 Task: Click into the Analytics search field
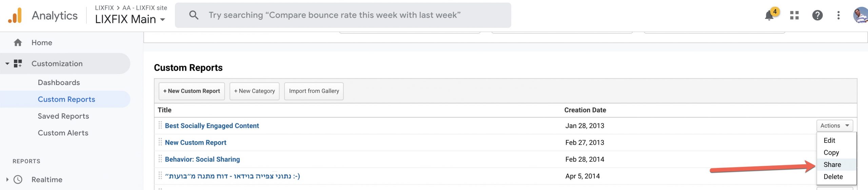[x=343, y=15]
